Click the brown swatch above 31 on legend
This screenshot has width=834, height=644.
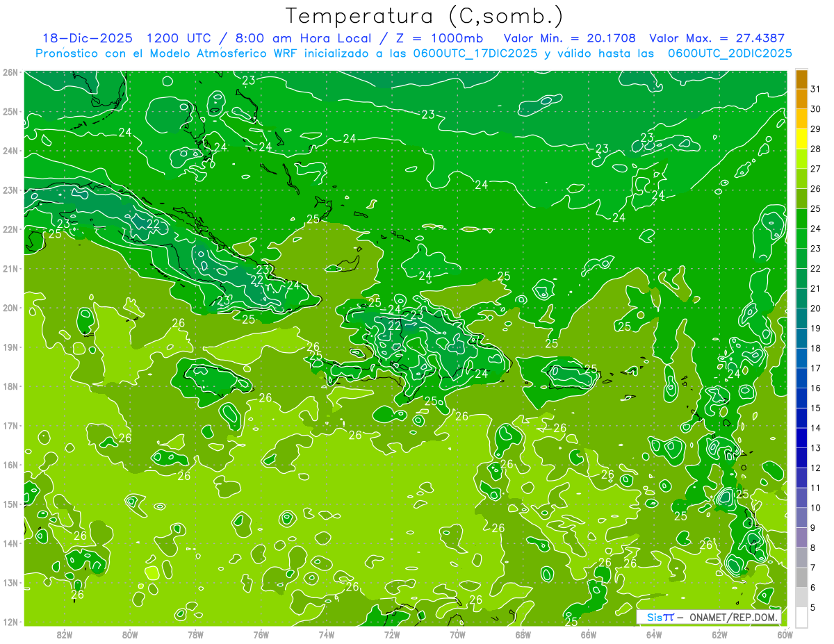(x=801, y=79)
